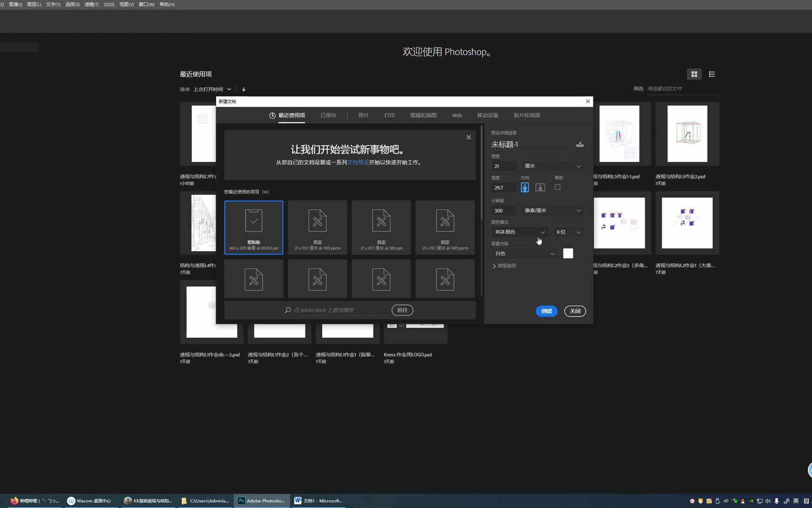Open the 滤镜(T) menu
The width and height of the screenshot is (812, 508).
(92, 4)
